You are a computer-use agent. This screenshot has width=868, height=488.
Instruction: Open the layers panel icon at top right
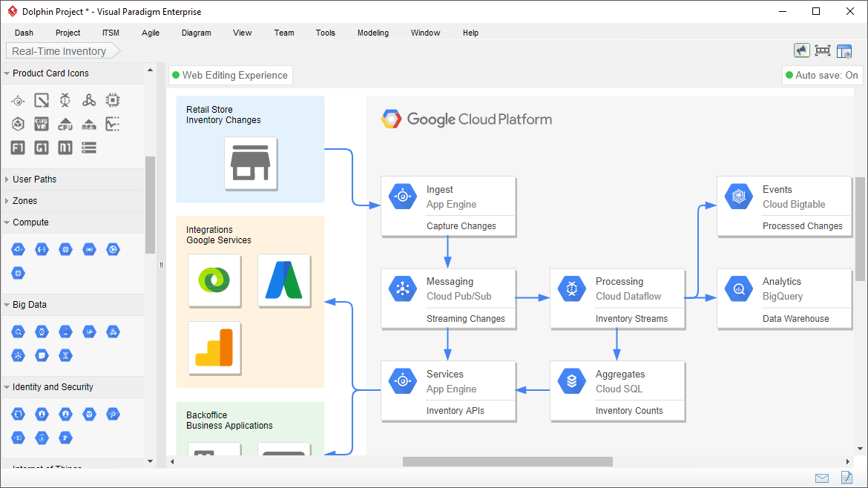coord(844,50)
